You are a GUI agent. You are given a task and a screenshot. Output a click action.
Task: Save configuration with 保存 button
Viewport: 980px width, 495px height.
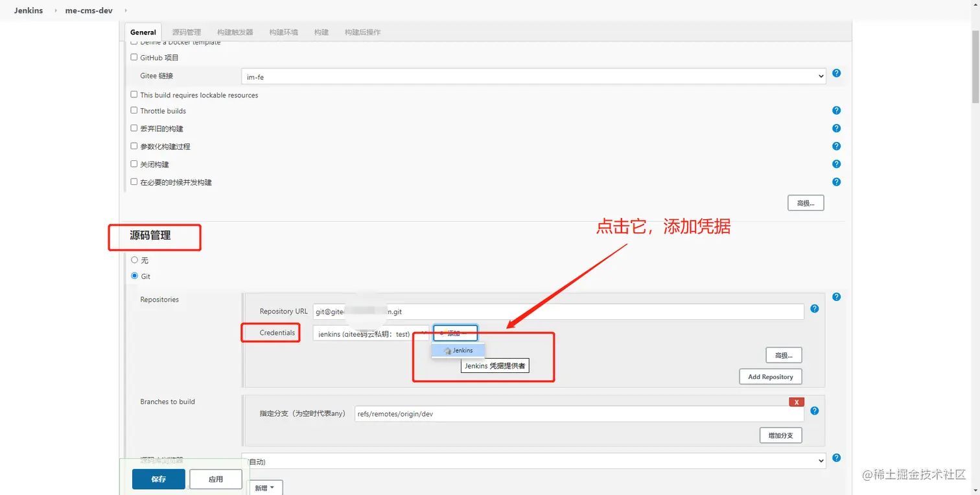[159, 479]
